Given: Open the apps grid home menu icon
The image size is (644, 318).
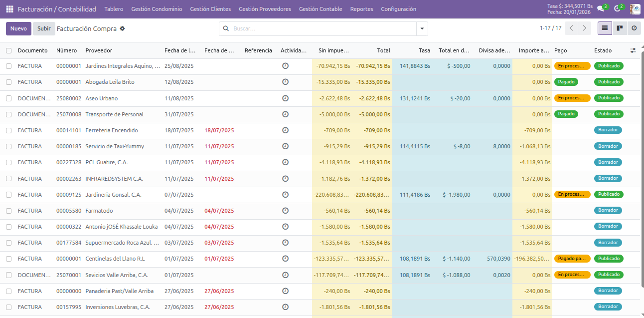Looking at the screenshot, I should (x=9, y=9).
